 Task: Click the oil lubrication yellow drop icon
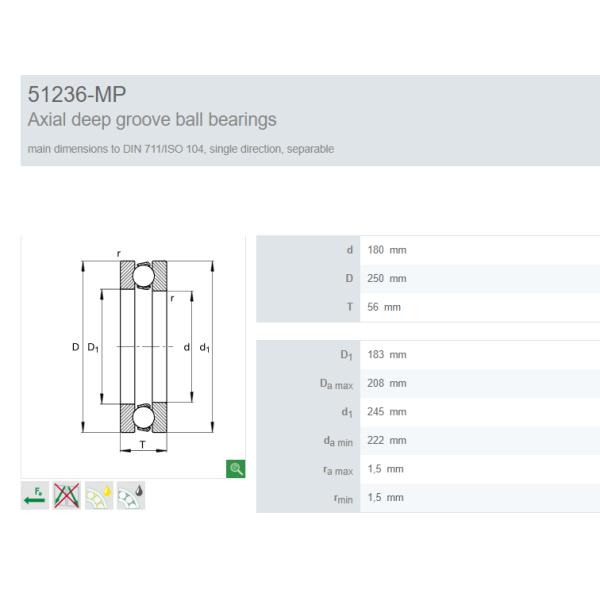click(x=98, y=494)
